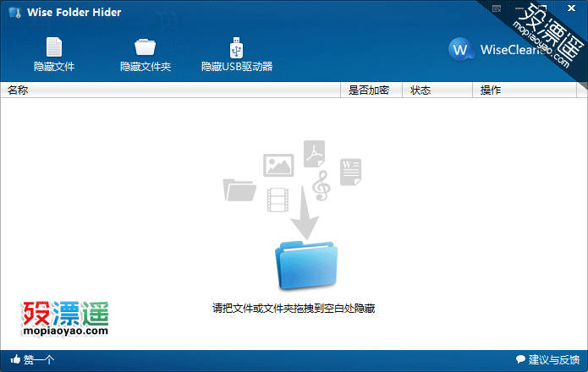This screenshot has height=372, width=588.
Task: Sort by the 名称 column header
Action: (x=170, y=90)
